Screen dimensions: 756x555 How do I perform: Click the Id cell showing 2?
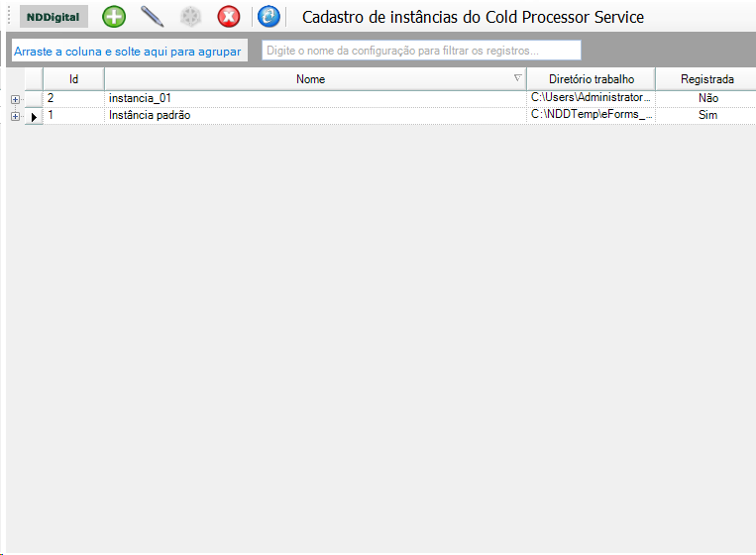click(73, 99)
